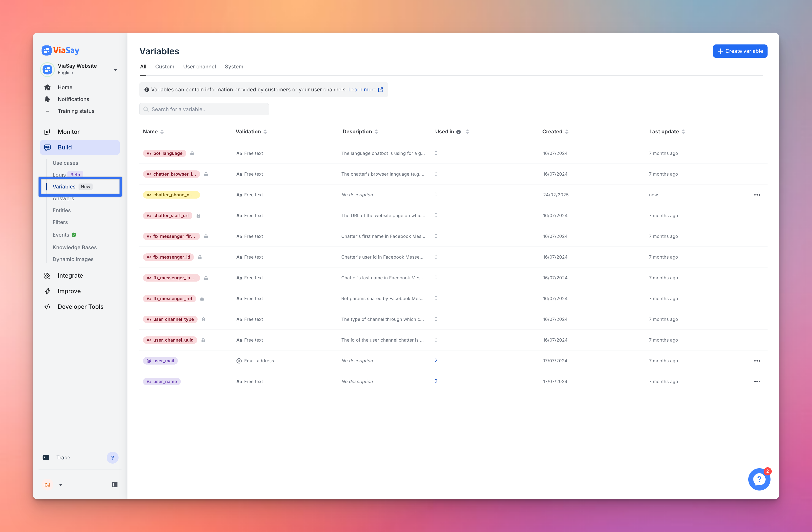Viewport: 812px width, 532px height.
Task: Sort table by Created column
Action: click(x=566, y=132)
